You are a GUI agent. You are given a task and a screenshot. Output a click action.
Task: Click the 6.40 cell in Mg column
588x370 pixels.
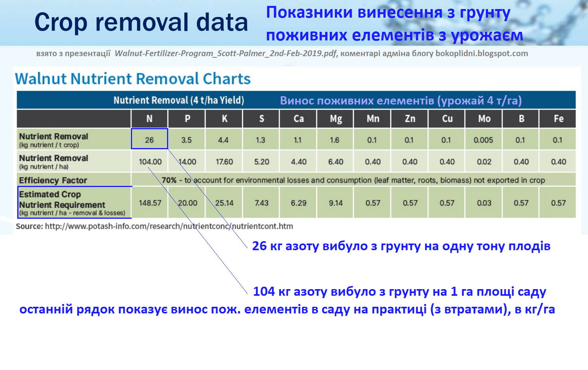point(336,161)
